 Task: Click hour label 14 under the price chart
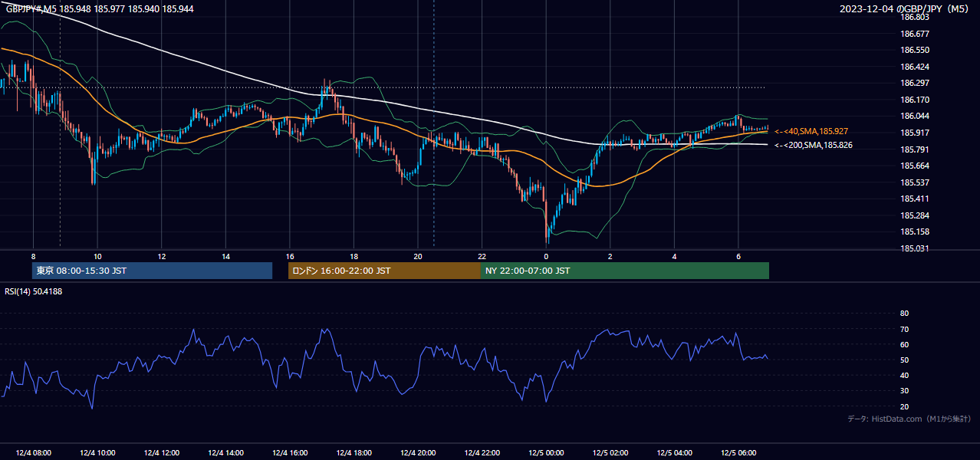pos(225,256)
